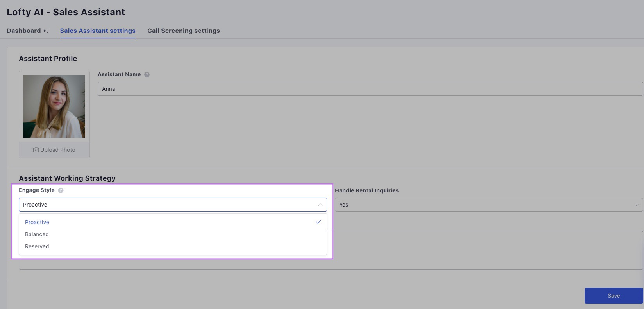Click the Assistant Working Strategy heading
Screen dimensions: 644x309
point(67,178)
